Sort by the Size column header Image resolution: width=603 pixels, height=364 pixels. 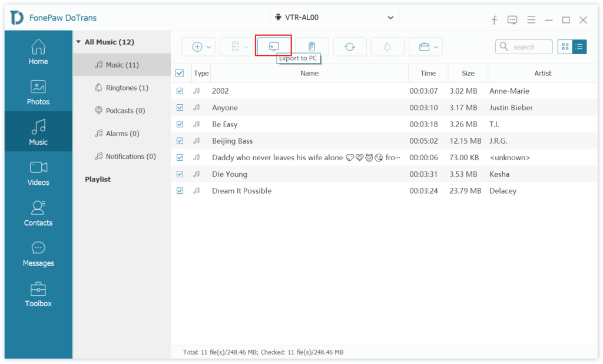468,73
